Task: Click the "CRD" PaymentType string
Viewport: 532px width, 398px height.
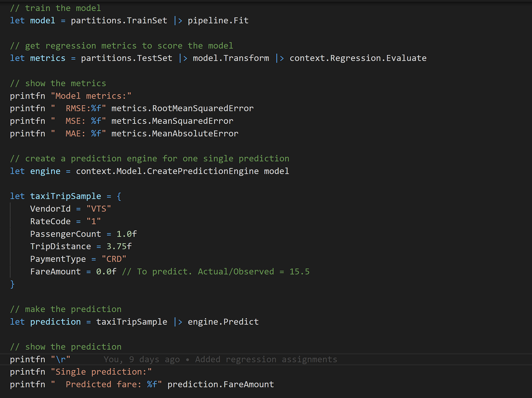Action: pyautogui.click(x=114, y=259)
